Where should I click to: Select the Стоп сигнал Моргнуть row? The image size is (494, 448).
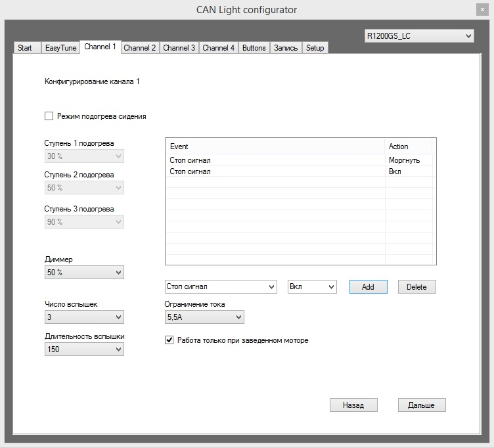click(276, 160)
